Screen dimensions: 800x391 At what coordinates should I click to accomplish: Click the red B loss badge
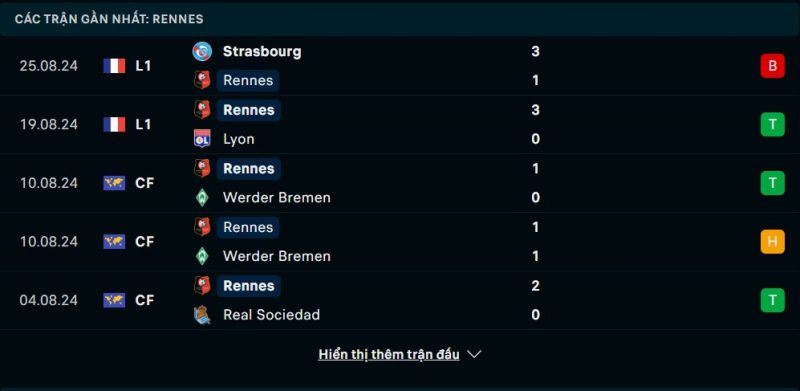[772, 66]
